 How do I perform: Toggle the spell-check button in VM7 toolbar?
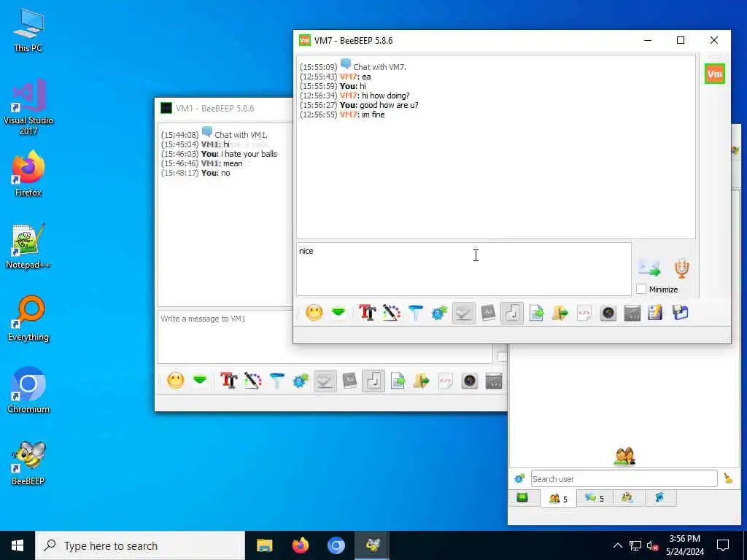point(463,313)
